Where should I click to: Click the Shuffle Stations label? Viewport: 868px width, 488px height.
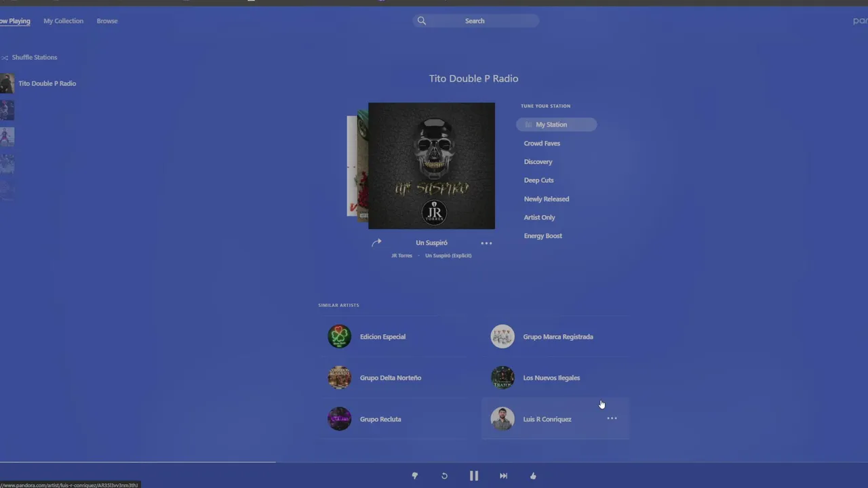35,58
